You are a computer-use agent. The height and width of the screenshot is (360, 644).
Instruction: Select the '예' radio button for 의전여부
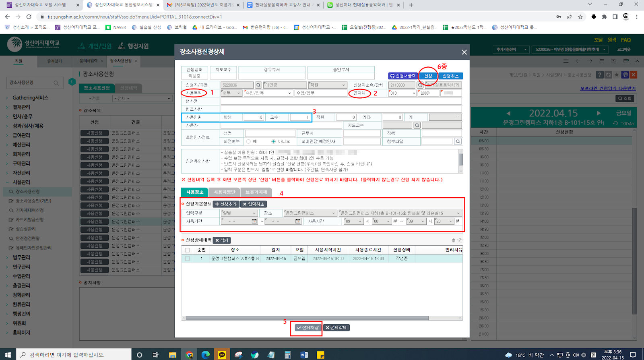point(248,141)
